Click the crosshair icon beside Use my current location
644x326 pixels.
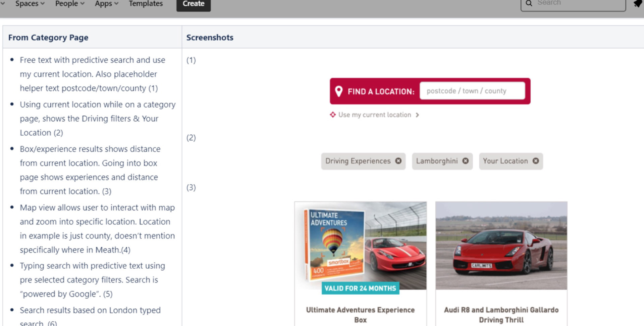tap(333, 115)
